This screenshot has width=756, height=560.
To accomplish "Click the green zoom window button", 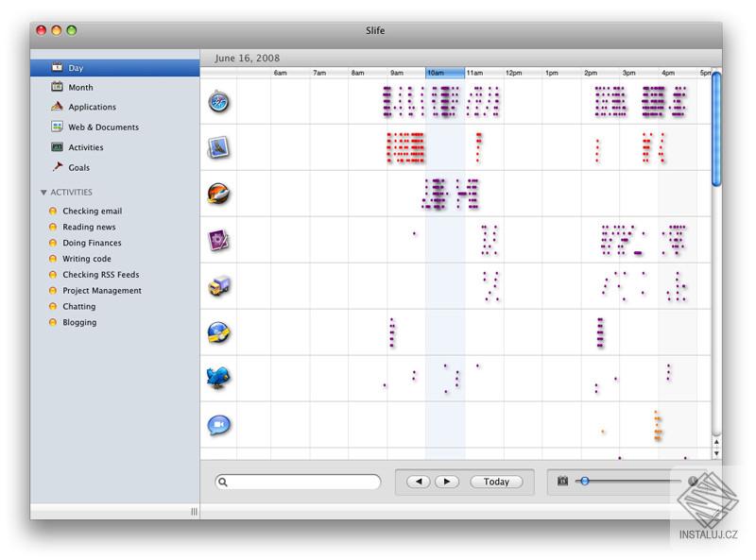I will [x=72, y=30].
